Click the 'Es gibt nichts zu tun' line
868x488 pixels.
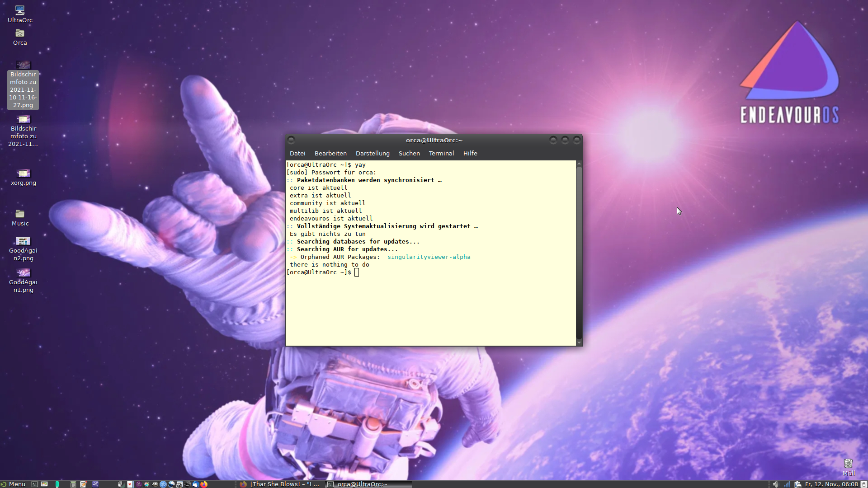coord(327,234)
